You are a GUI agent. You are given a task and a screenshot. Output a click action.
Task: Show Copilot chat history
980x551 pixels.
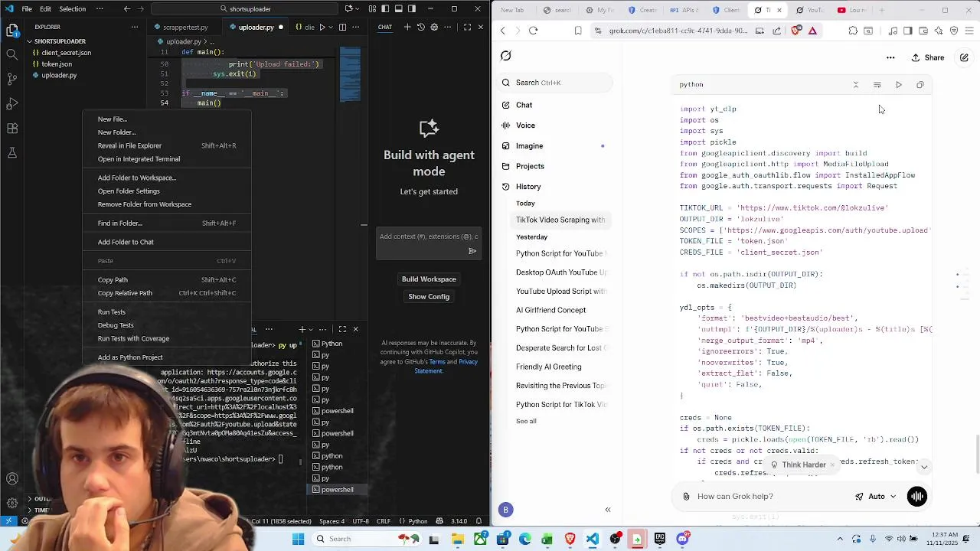coord(420,27)
